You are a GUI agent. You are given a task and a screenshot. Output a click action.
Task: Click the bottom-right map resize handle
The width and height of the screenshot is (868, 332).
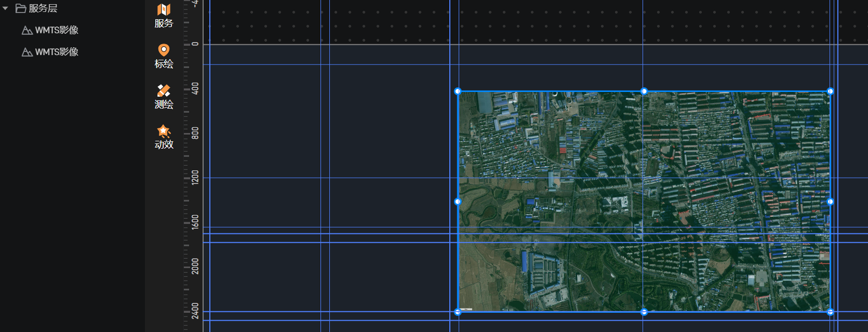(831, 312)
